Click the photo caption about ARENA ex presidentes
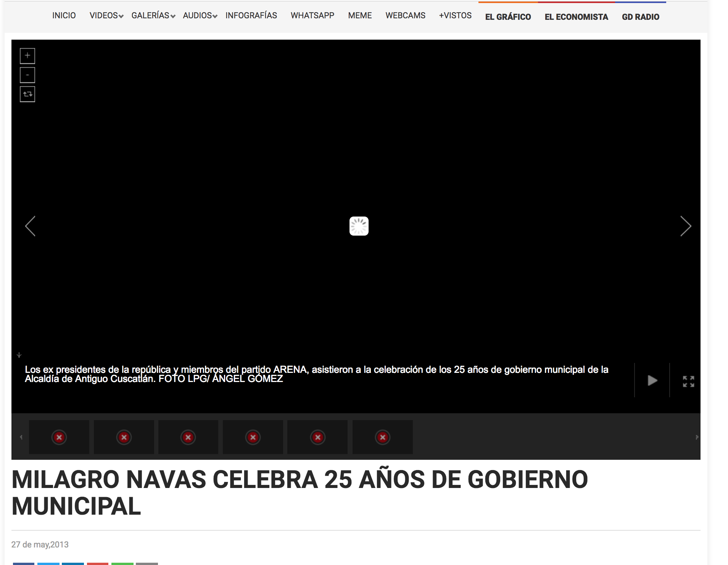Viewport: 728px width, 565px height. click(x=317, y=374)
